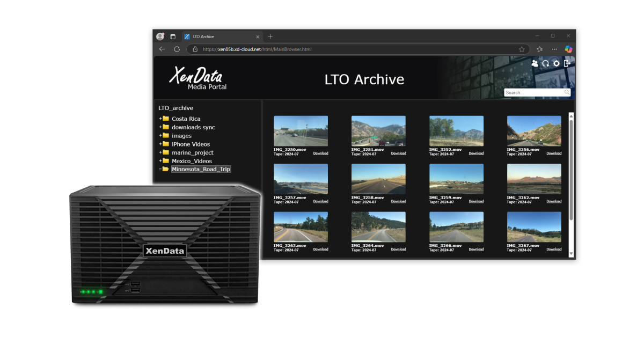Viewport: 644px width, 337px height.
Task: Download IMG_3256.mov
Action: pyautogui.click(x=554, y=153)
